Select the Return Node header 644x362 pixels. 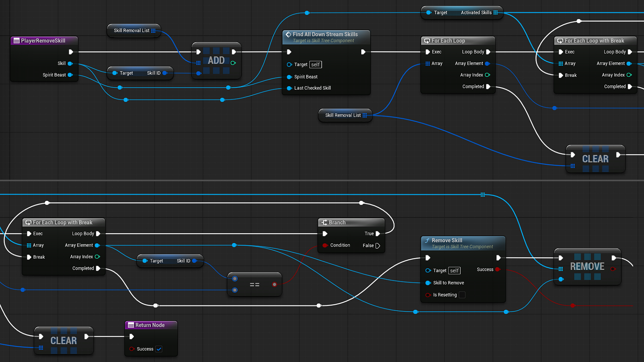click(151, 325)
